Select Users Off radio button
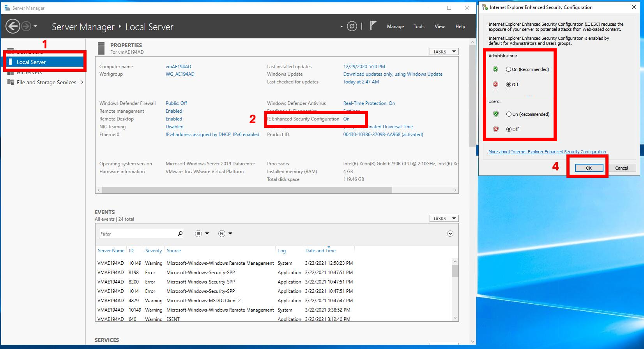The image size is (644, 349). [509, 129]
